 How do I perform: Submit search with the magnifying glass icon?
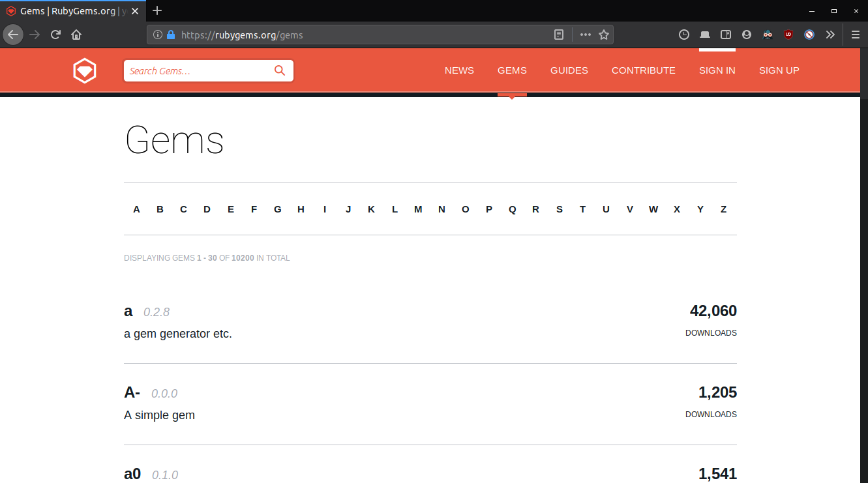280,70
